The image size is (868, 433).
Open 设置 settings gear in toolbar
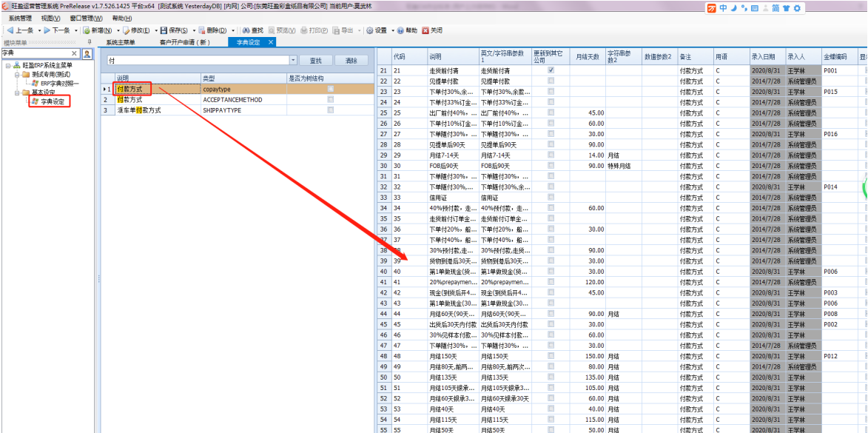click(x=377, y=30)
